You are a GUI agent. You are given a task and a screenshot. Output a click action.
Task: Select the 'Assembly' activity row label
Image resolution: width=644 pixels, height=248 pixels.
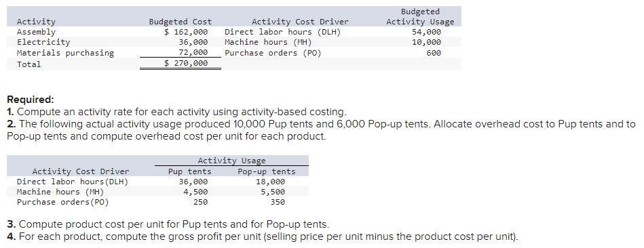pos(36,32)
